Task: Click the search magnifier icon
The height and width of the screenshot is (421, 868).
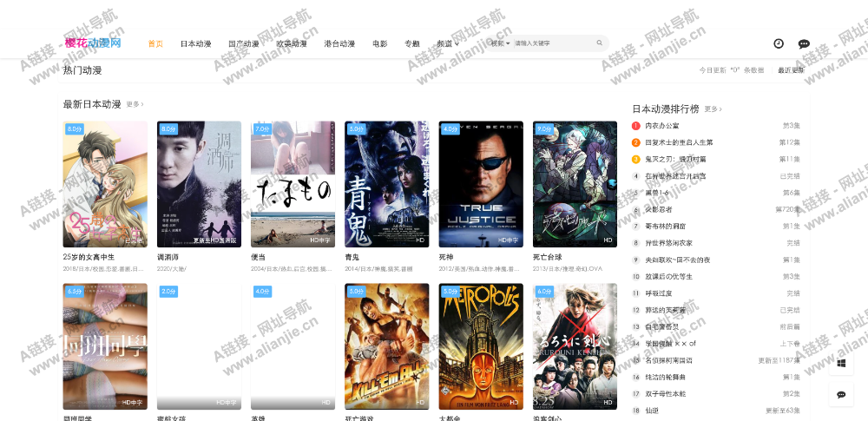Action: (x=599, y=43)
